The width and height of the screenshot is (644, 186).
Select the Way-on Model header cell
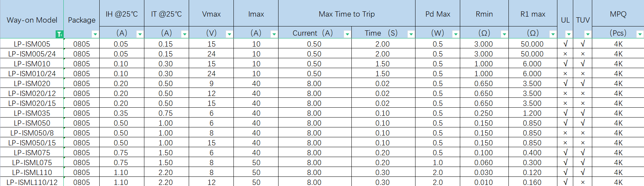pyautogui.click(x=32, y=20)
